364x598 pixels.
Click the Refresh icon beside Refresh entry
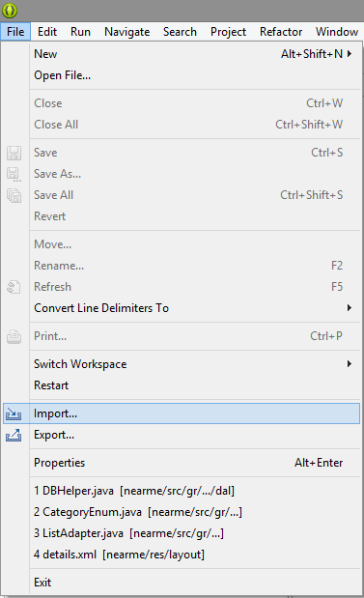pyautogui.click(x=14, y=287)
